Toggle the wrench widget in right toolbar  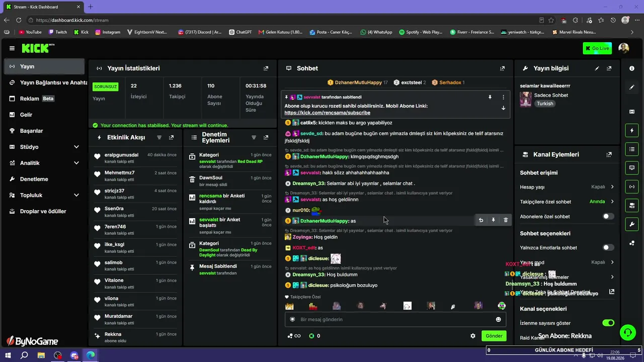[x=632, y=224]
